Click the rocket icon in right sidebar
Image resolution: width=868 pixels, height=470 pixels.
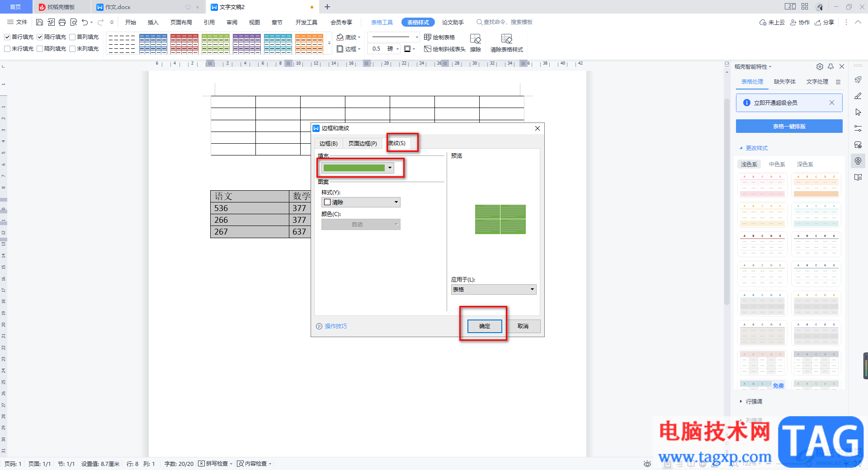point(858,80)
